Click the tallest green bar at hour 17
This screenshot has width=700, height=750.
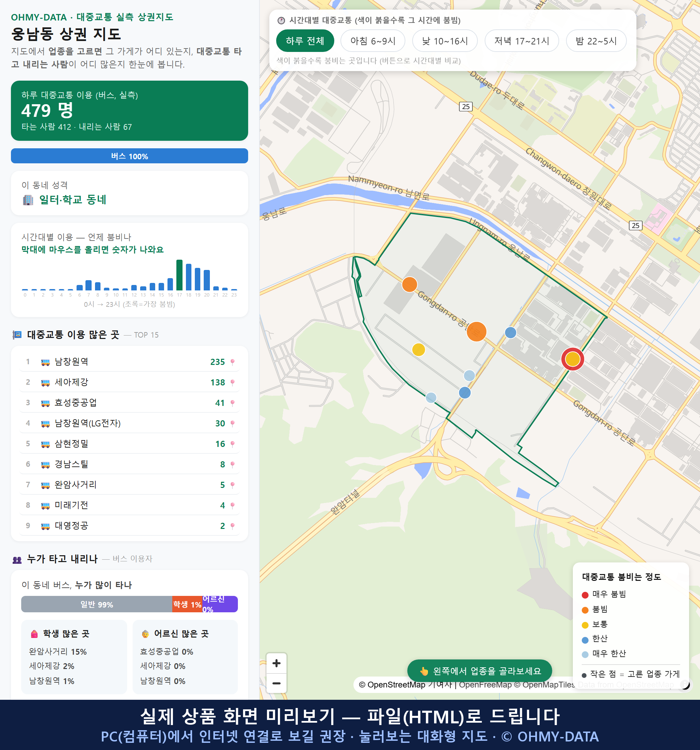coord(179,275)
